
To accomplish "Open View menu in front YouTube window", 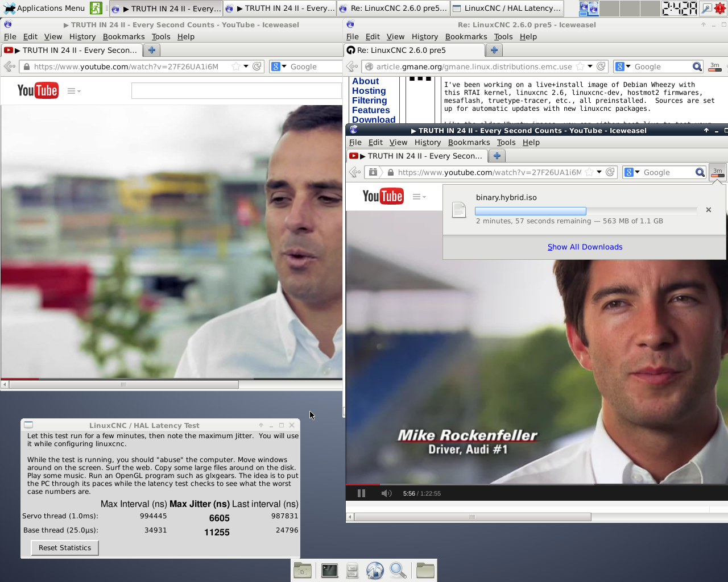I will [398, 142].
